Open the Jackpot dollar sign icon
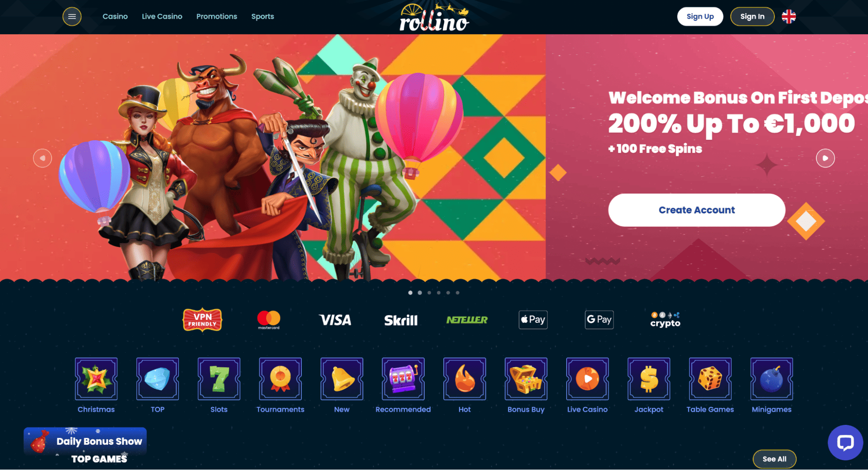Screen dimensions: 868x470 [649, 379]
